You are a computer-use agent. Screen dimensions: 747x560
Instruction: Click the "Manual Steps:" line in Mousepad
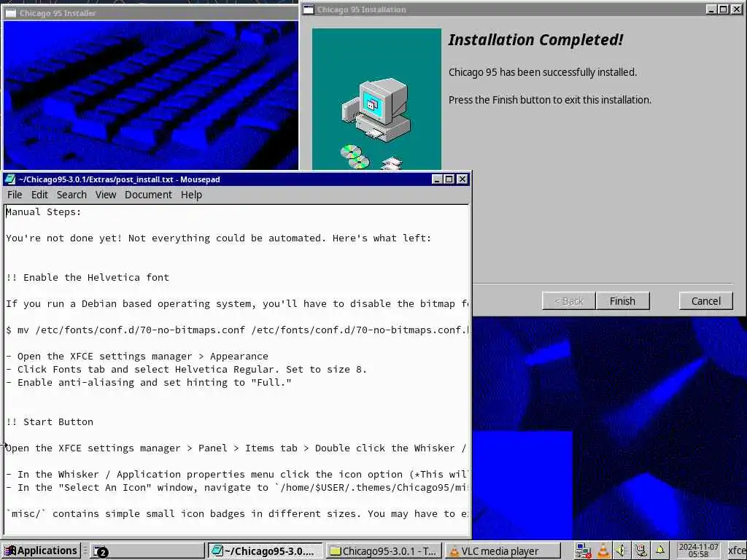(x=43, y=212)
